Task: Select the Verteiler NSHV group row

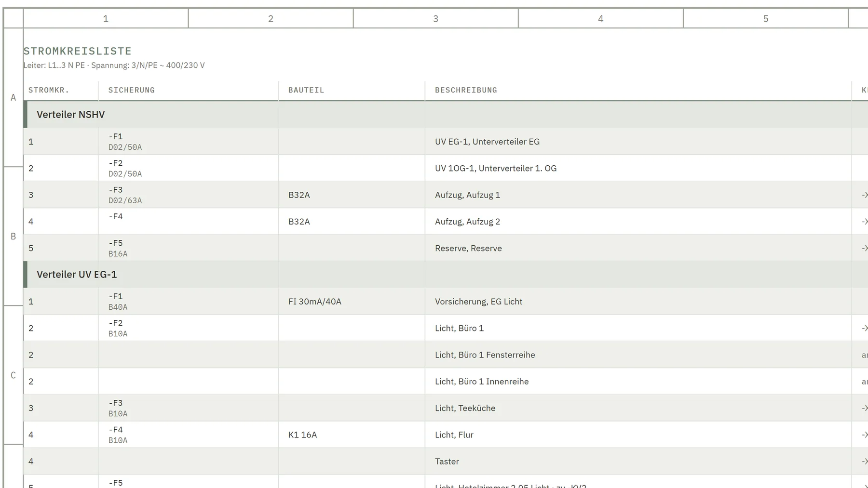Action: (446, 115)
